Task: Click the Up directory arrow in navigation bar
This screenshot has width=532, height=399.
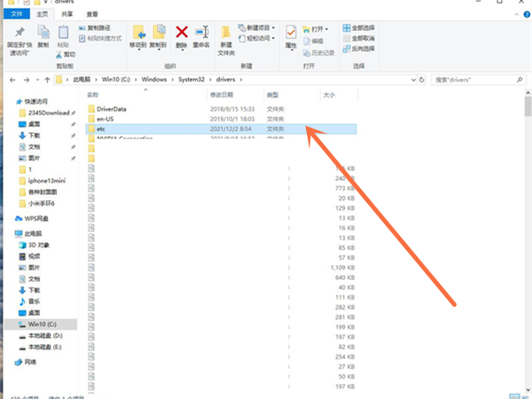Action: point(45,81)
